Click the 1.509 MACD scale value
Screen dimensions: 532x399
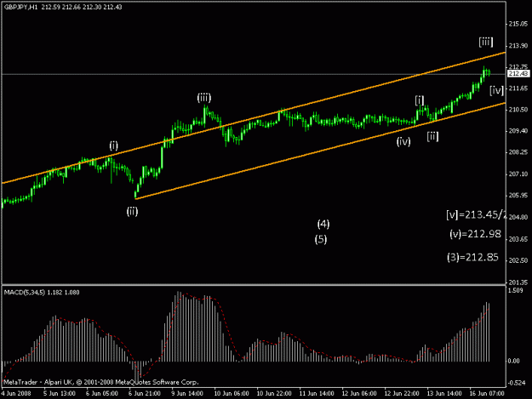coord(515,290)
